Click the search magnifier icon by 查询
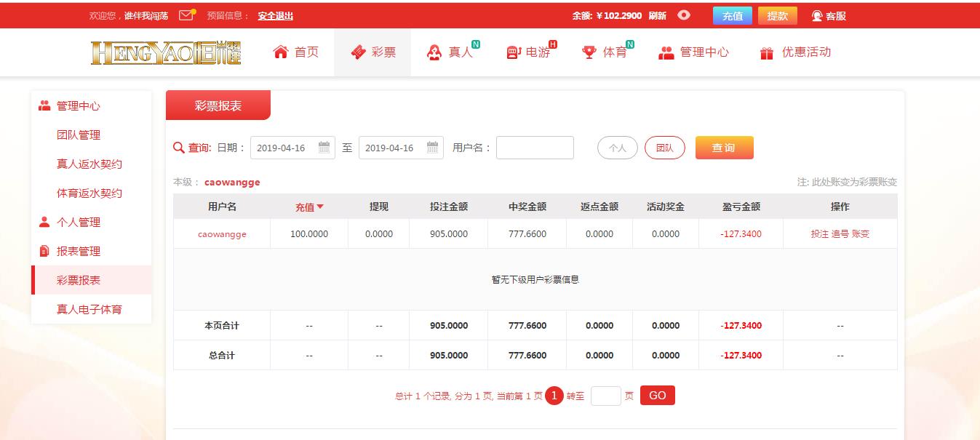The height and width of the screenshot is (440, 980). coord(179,148)
